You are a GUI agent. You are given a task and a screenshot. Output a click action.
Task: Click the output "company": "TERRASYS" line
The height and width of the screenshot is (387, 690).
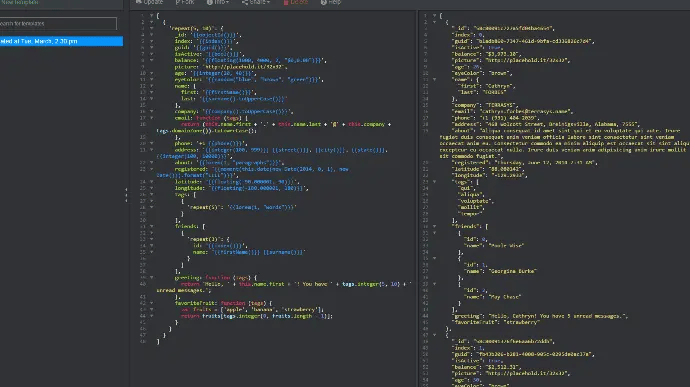[485, 105]
